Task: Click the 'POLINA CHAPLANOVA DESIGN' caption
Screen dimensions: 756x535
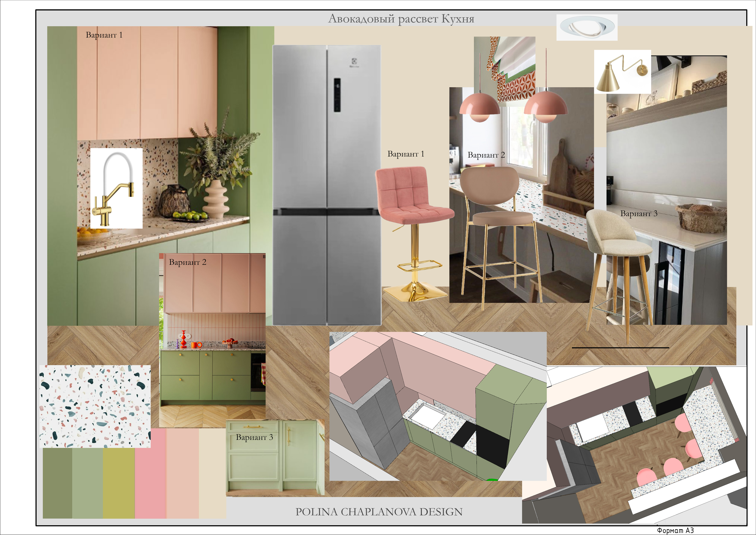Action: point(379,512)
